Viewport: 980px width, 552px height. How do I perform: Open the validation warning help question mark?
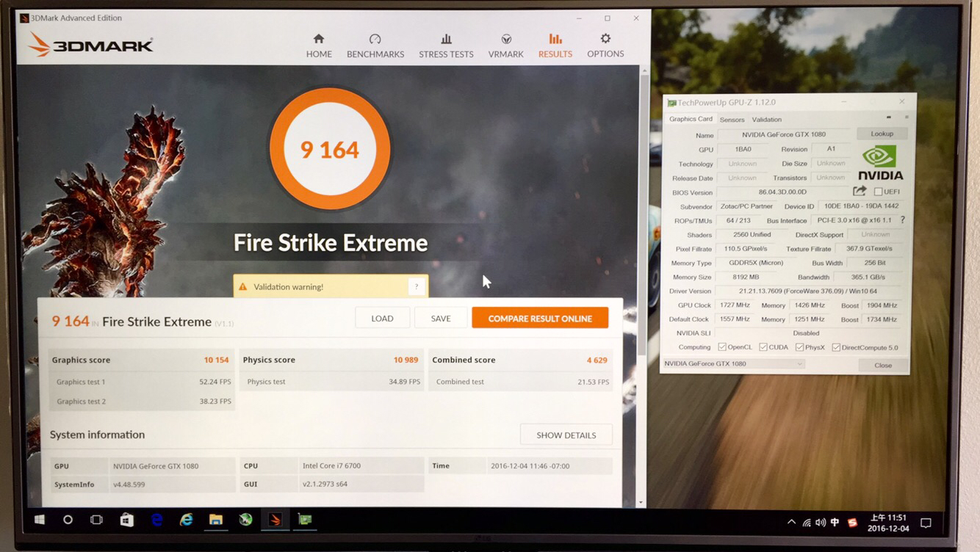[x=417, y=286]
